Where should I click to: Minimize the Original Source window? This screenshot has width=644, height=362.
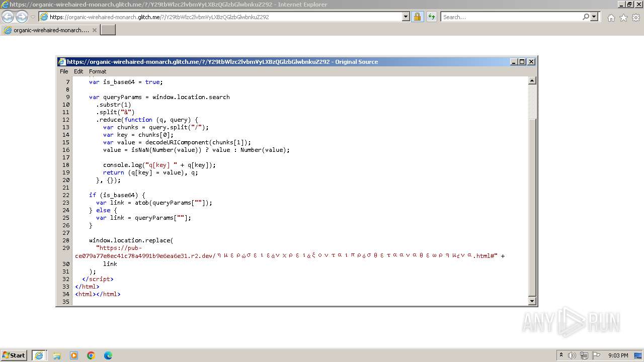tap(514, 62)
